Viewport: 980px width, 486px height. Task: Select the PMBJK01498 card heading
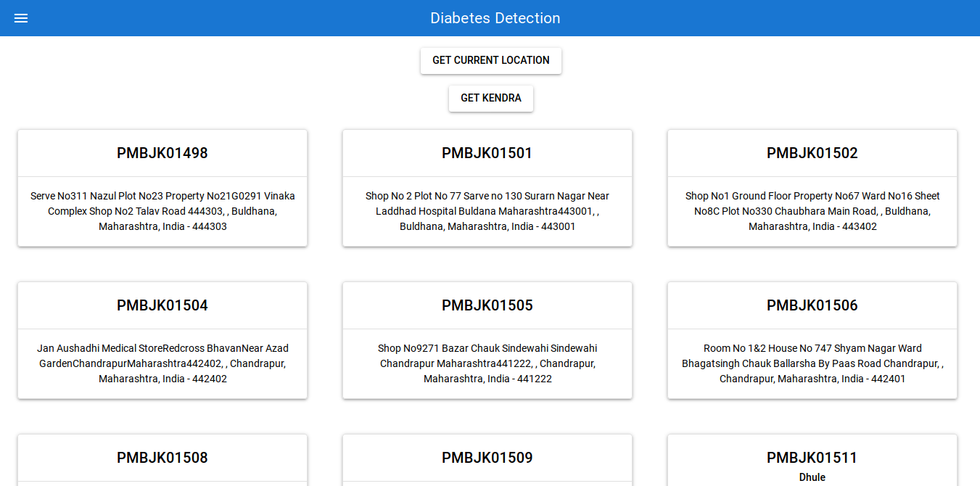162,153
